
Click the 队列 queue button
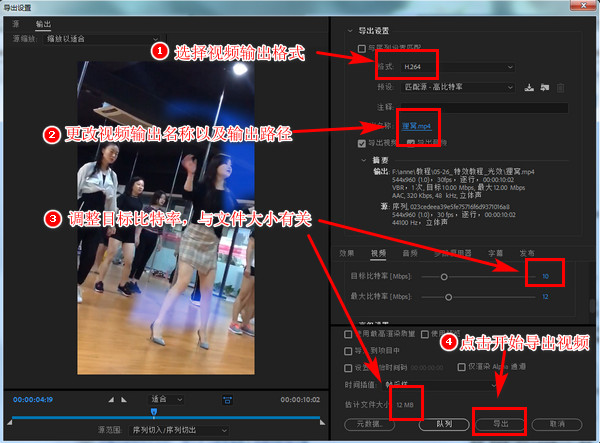pyautogui.click(x=444, y=424)
